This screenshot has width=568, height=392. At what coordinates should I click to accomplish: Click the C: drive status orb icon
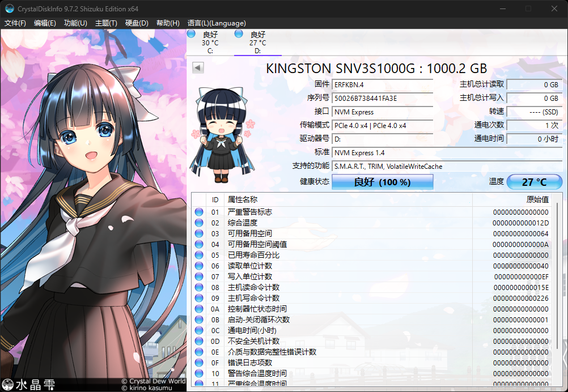191,34
